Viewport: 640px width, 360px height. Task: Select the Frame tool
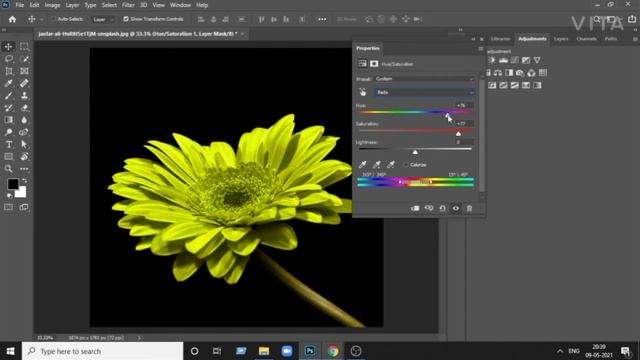tap(24, 71)
